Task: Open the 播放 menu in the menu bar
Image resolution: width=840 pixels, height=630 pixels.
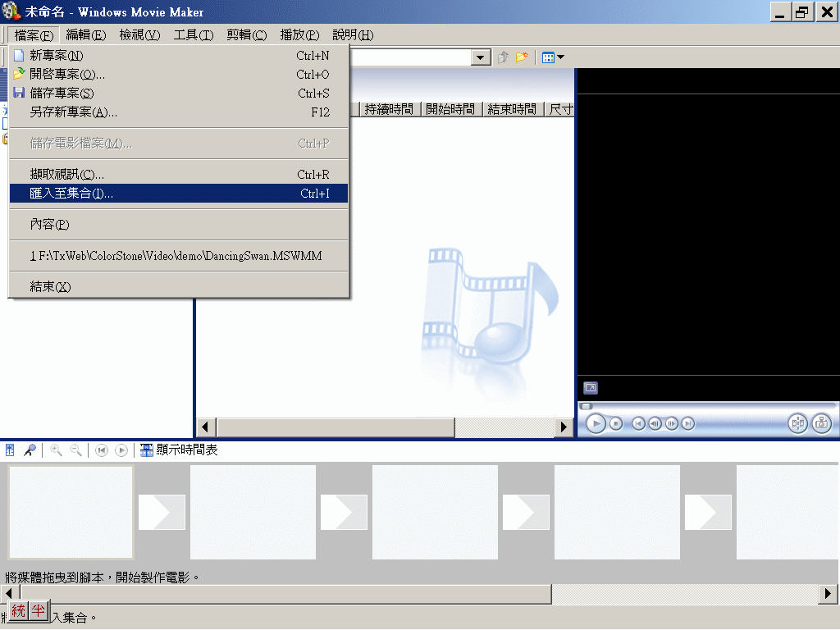Action: [299, 35]
